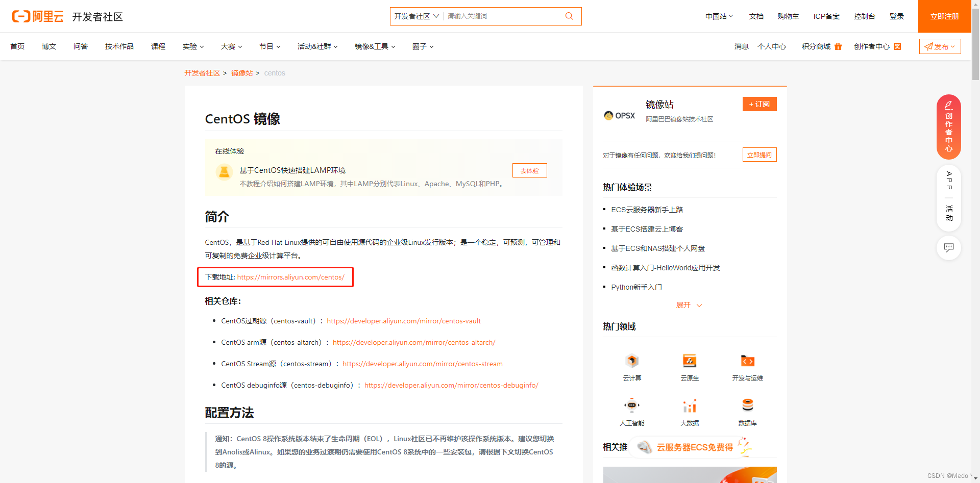Click 开发者社区 in the breadcrumb
The height and width of the screenshot is (483, 980).
click(202, 73)
